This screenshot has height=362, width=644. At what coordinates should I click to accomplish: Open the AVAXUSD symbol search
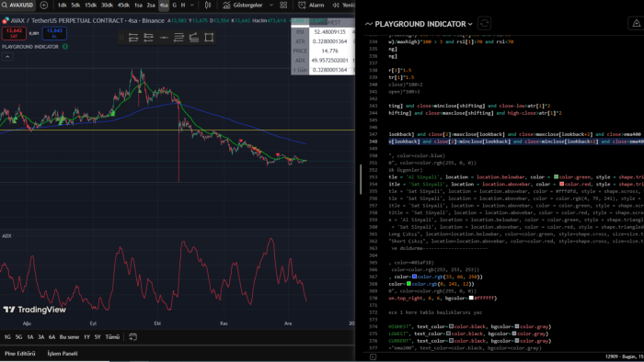coord(17,6)
